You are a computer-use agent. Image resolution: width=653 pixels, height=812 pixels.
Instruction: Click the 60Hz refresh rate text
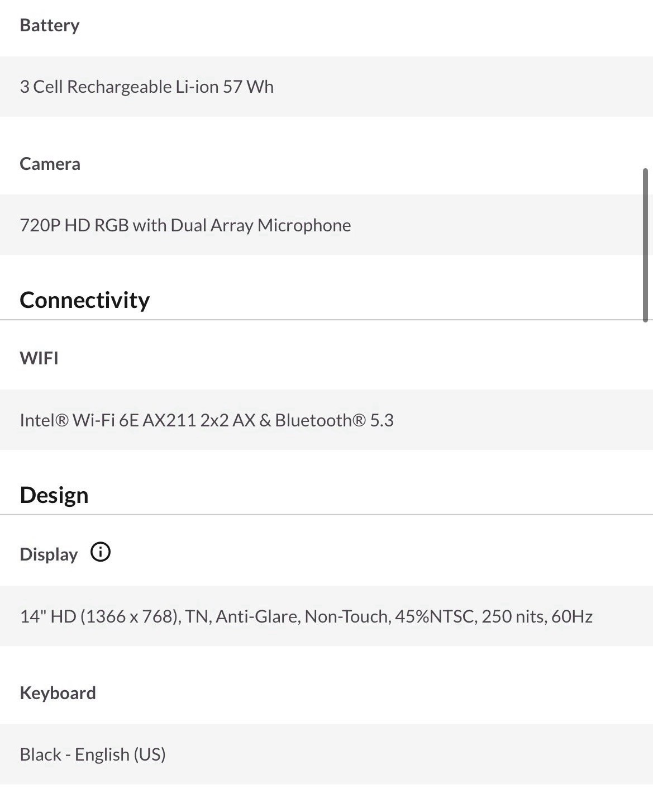pyautogui.click(x=572, y=616)
